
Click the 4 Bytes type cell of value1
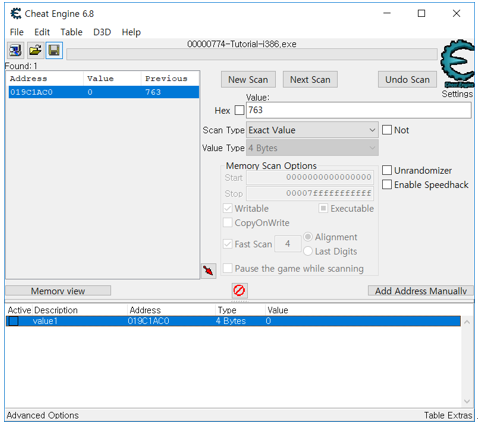tap(231, 321)
